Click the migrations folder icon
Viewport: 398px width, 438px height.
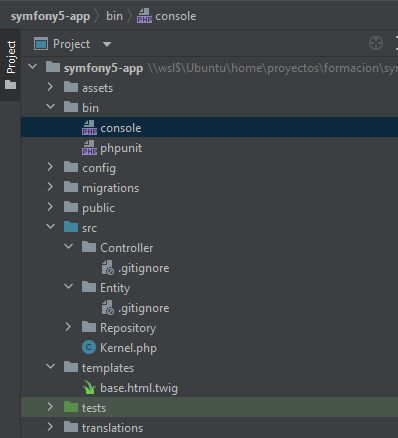coord(71,187)
